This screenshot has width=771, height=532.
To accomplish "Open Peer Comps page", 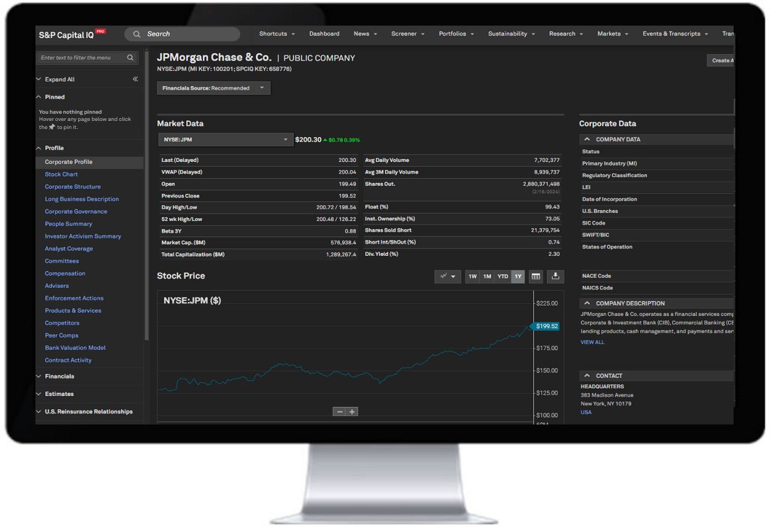I will point(61,336).
